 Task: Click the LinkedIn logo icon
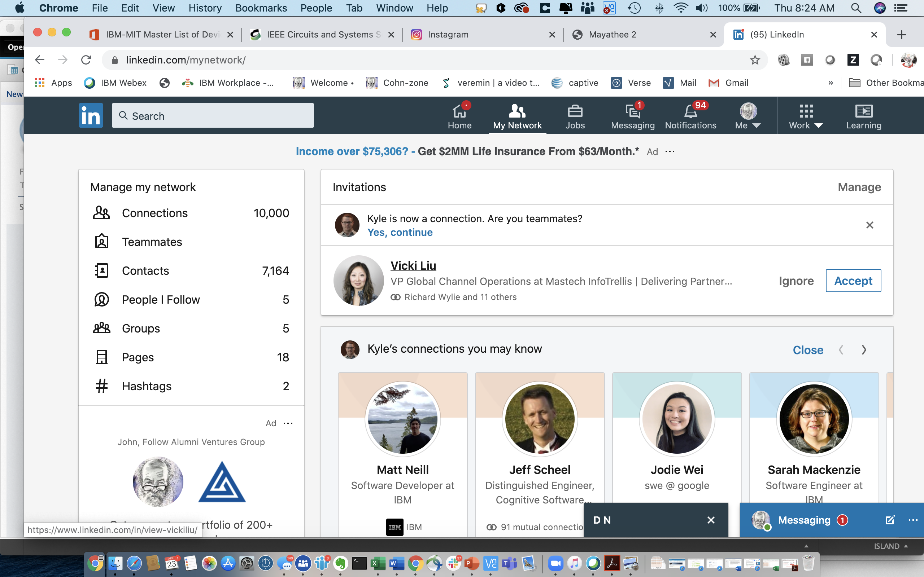(x=91, y=115)
